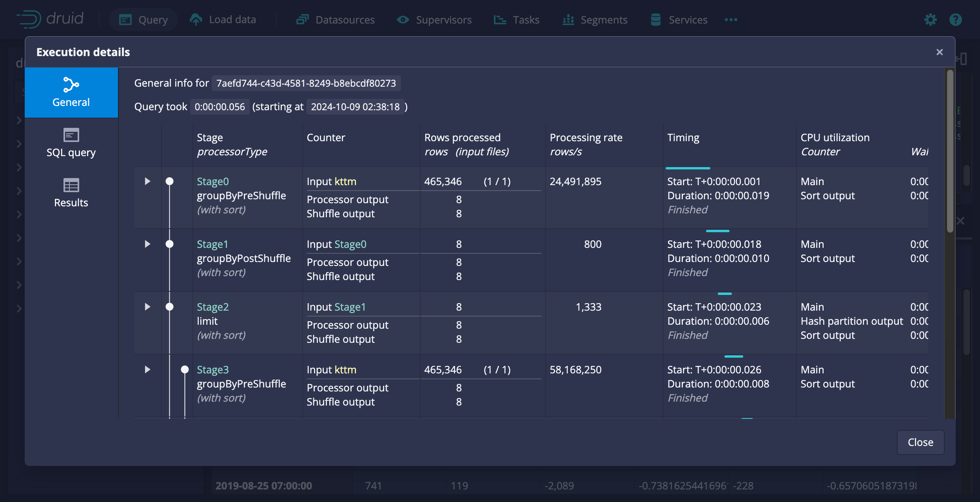Switch to the SQL query tab
The width and height of the screenshot is (980, 502).
point(71,143)
